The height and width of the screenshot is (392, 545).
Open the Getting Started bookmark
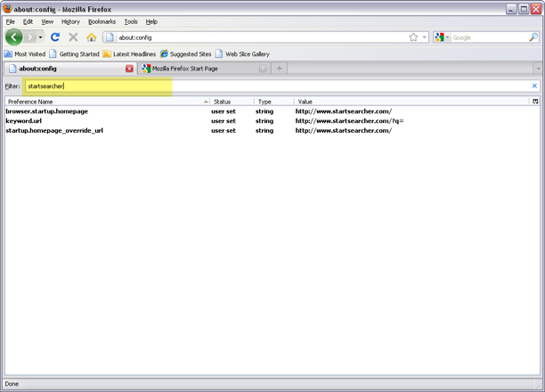pos(75,54)
